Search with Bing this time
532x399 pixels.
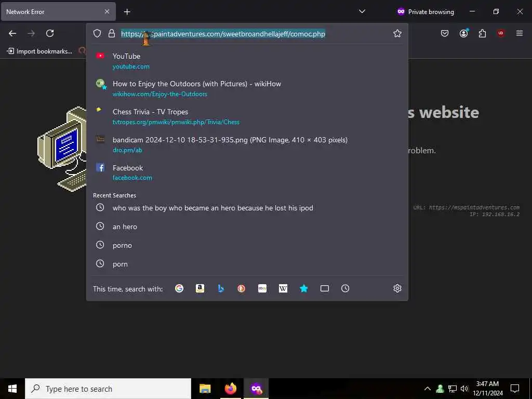pos(221,288)
